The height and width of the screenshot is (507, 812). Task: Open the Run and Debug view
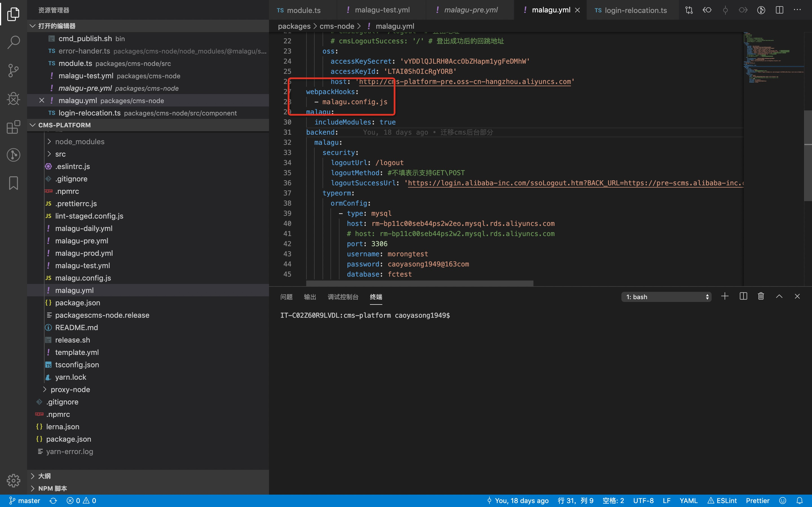[x=14, y=99]
